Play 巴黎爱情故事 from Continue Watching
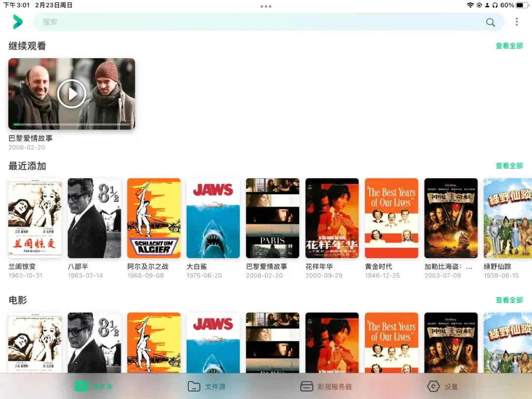The width and height of the screenshot is (532, 399). click(71, 94)
